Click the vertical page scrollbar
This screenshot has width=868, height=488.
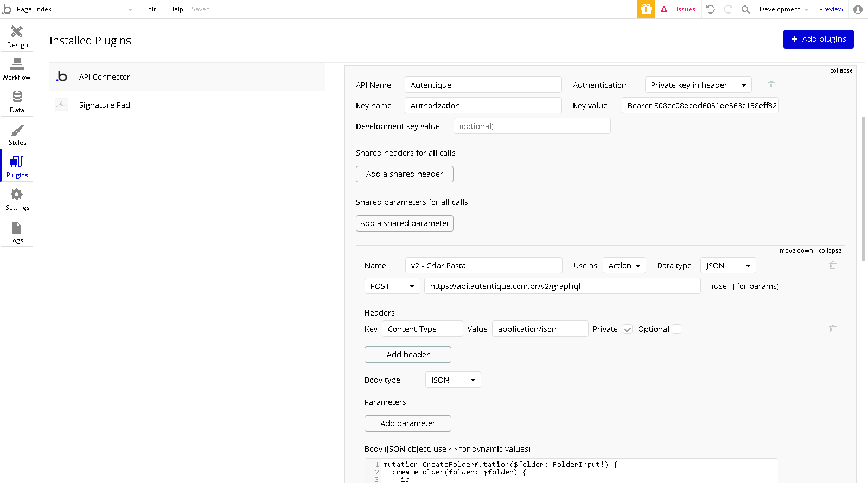(863, 189)
